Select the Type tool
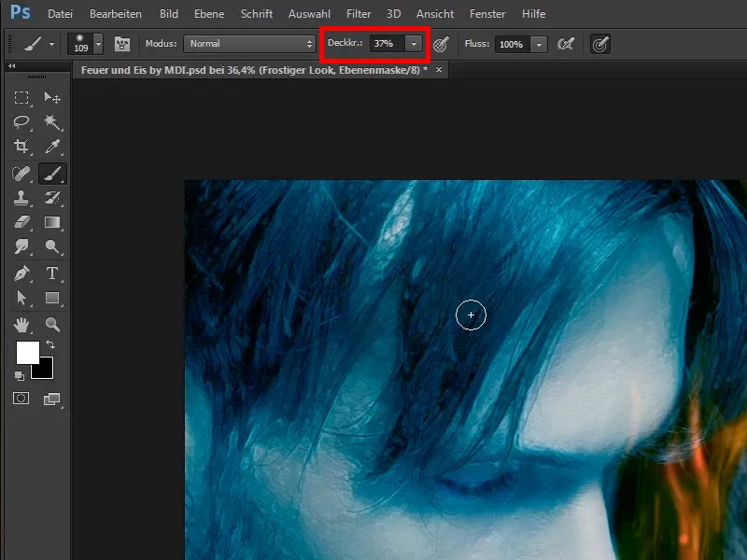This screenshot has width=747, height=560. (x=52, y=273)
